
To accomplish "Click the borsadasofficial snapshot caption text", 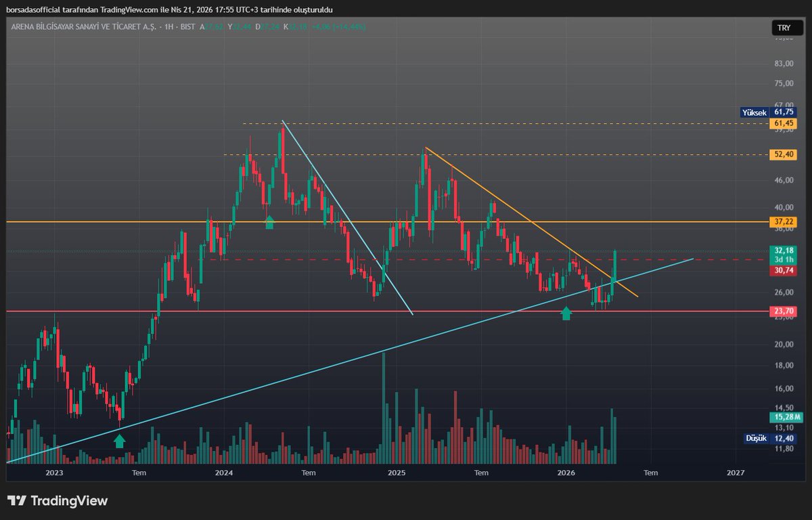I will 170,9.
